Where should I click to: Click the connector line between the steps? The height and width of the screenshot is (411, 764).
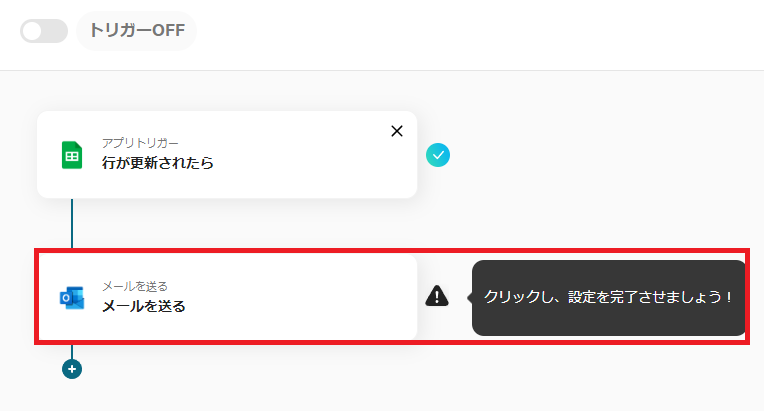point(72,225)
